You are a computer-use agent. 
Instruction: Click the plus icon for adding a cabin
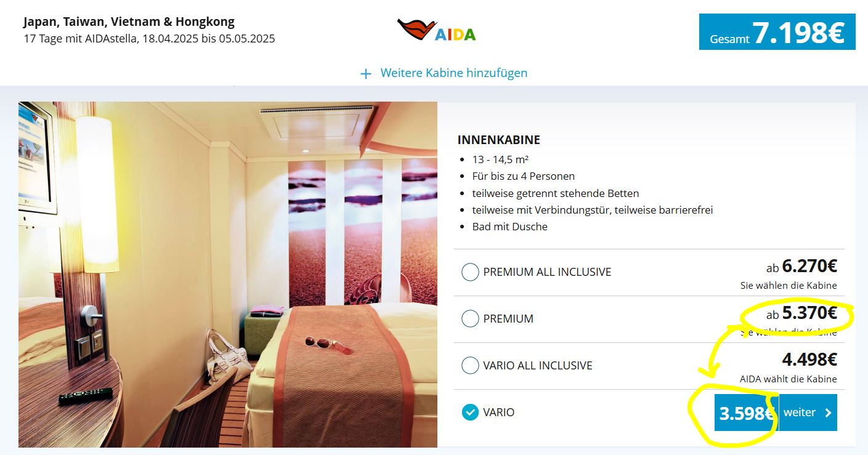[x=366, y=73]
